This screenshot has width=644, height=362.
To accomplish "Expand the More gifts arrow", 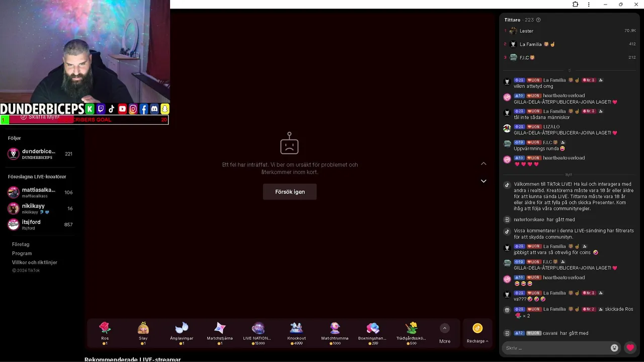I will [445, 328].
